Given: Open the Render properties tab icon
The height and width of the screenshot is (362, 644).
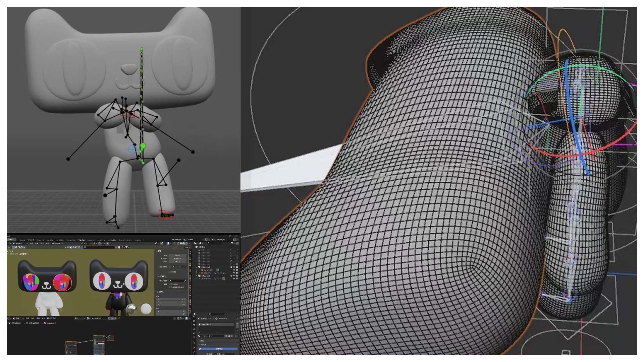Looking at the screenshot, I should pos(194,321).
